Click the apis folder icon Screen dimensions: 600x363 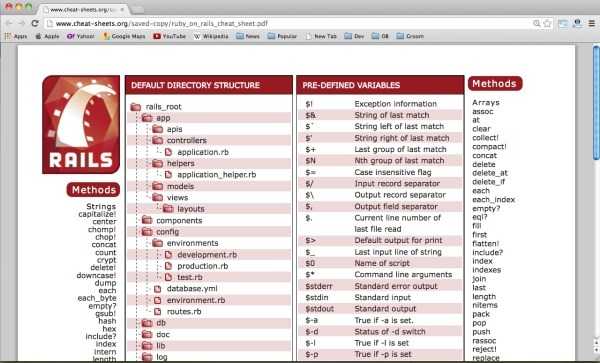(157, 129)
